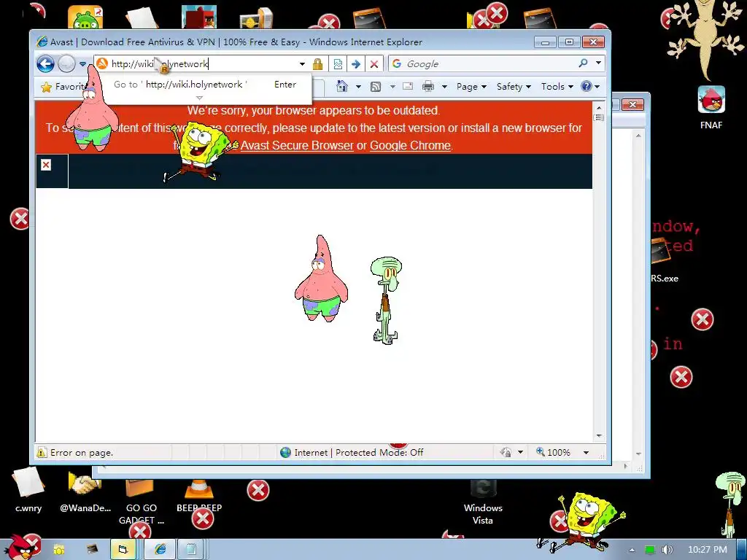Click the first pinned yellow taskbar icon
Screen dimensions: 747x560
(x=59, y=550)
